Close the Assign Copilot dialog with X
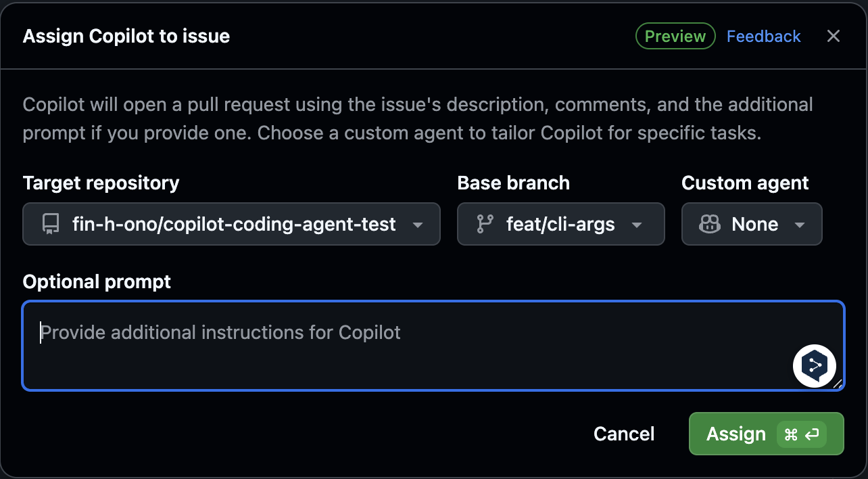The image size is (868, 479). [834, 36]
